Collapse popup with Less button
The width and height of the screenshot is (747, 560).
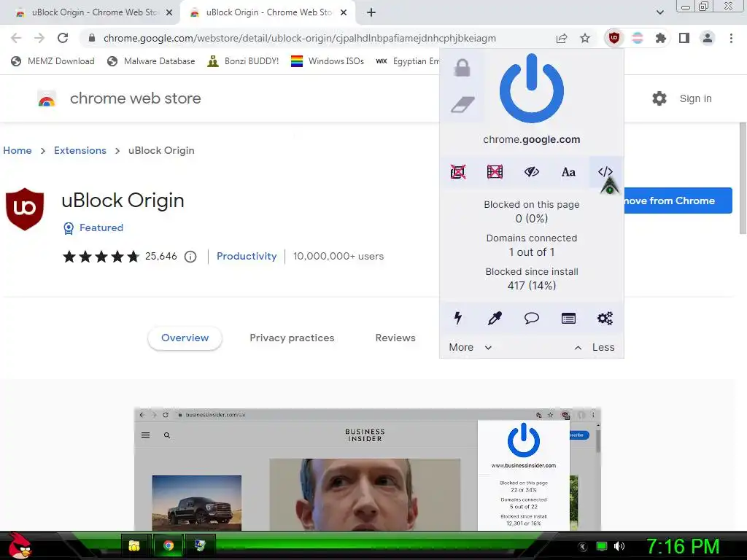(595, 347)
